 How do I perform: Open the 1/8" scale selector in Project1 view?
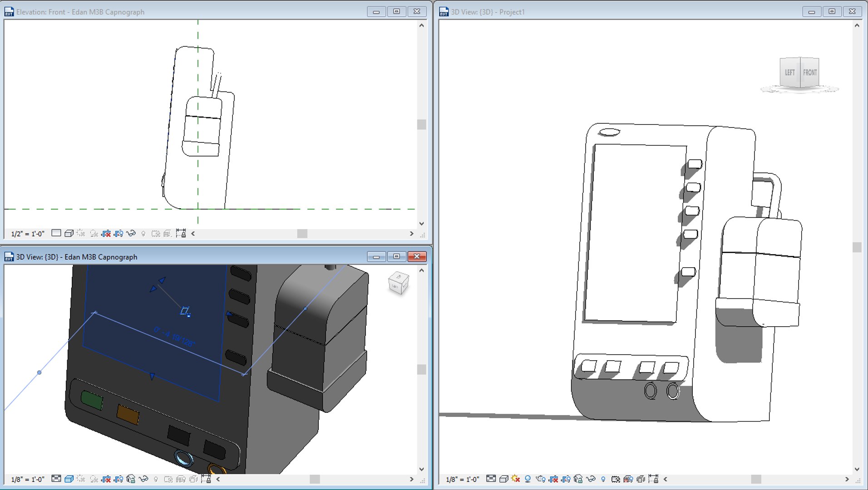pyautogui.click(x=463, y=479)
